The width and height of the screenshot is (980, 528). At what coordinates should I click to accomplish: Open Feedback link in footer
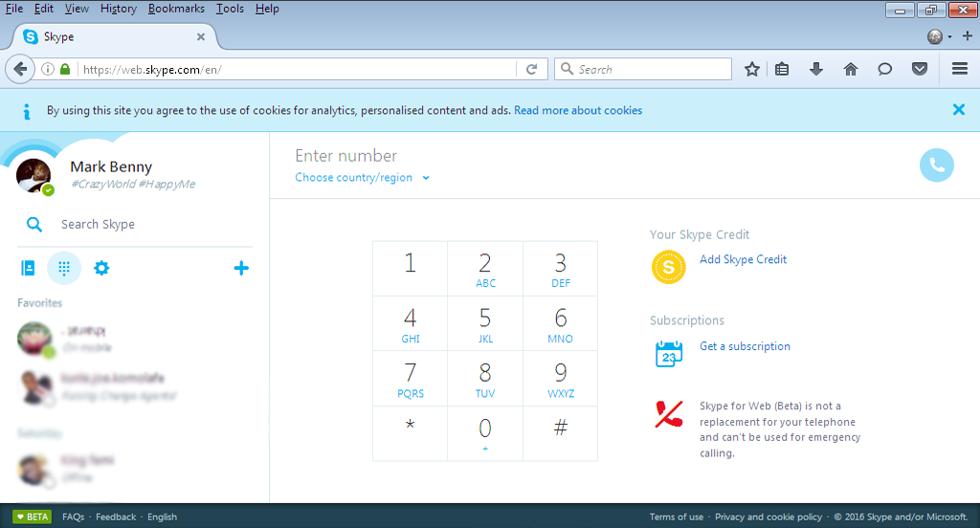(x=116, y=517)
